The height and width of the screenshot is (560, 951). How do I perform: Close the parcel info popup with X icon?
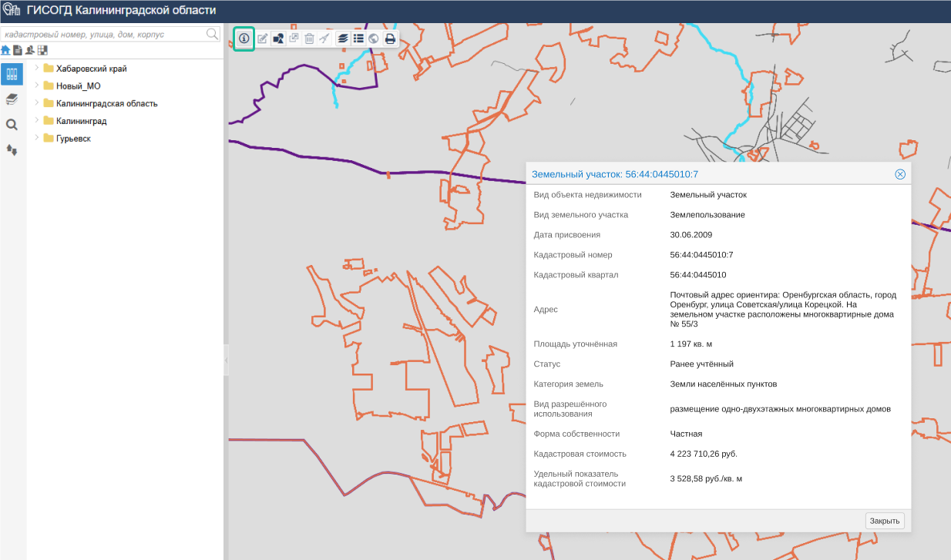point(900,174)
